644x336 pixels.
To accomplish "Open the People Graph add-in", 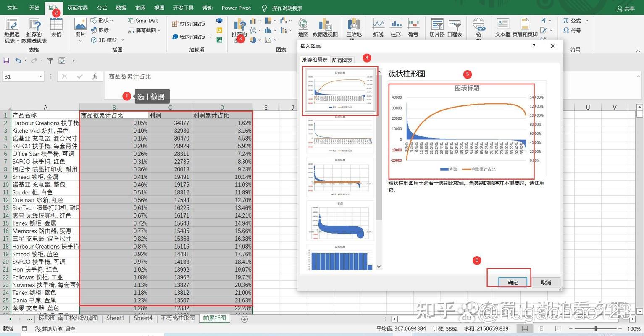I will click(x=219, y=40).
